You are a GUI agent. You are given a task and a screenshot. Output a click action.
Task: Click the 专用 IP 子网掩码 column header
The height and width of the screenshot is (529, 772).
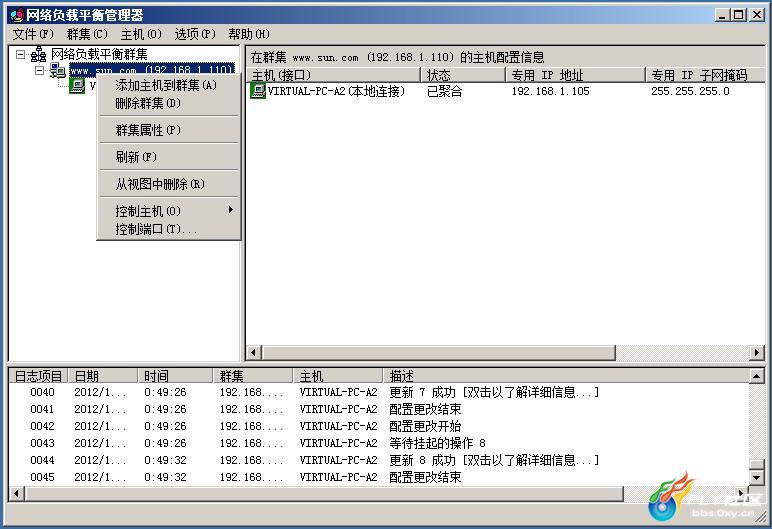(x=705, y=75)
